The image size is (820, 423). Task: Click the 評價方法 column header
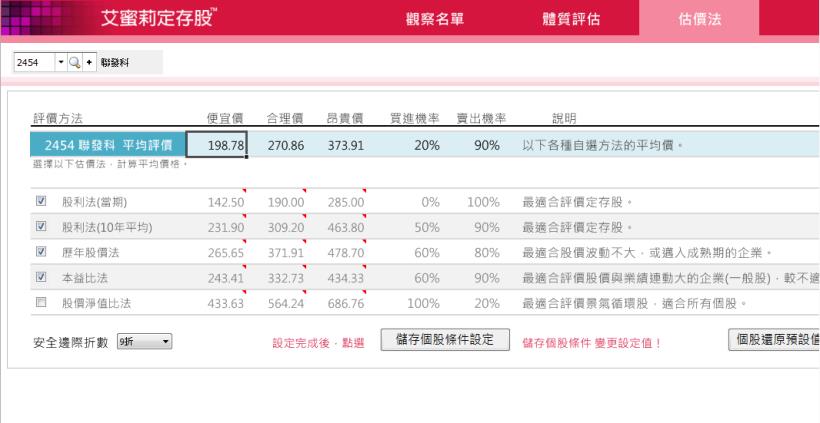[58, 119]
